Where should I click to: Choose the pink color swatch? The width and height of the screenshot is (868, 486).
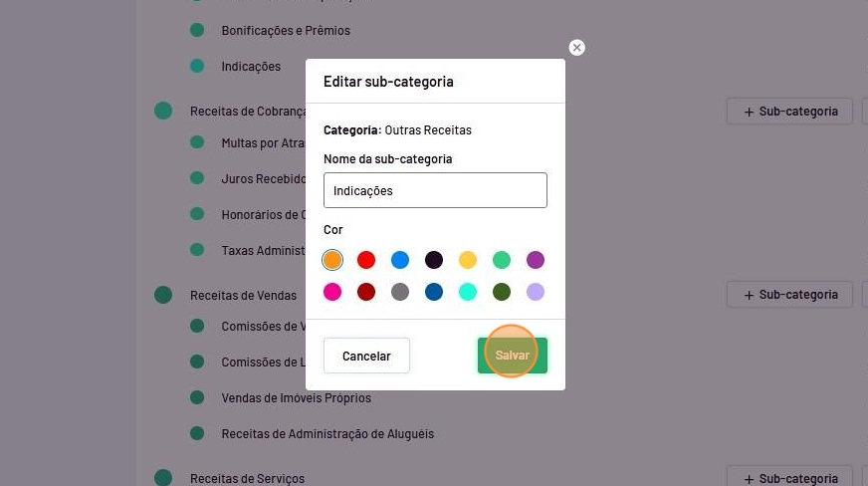332,292
